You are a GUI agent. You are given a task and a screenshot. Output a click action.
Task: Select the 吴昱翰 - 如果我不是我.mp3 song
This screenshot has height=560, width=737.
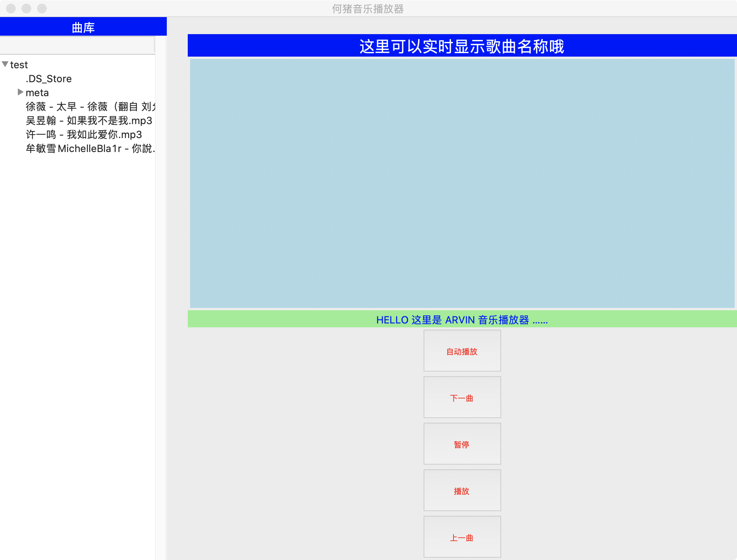tap(88, 121)
